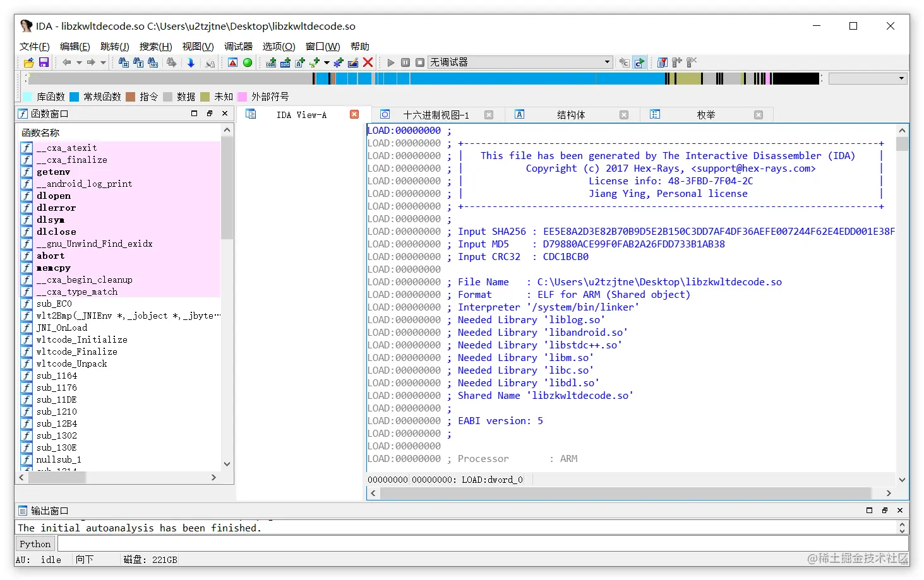Open the back-navigation history dropdown
924x580 pixels.
click(x=79, y=62)
